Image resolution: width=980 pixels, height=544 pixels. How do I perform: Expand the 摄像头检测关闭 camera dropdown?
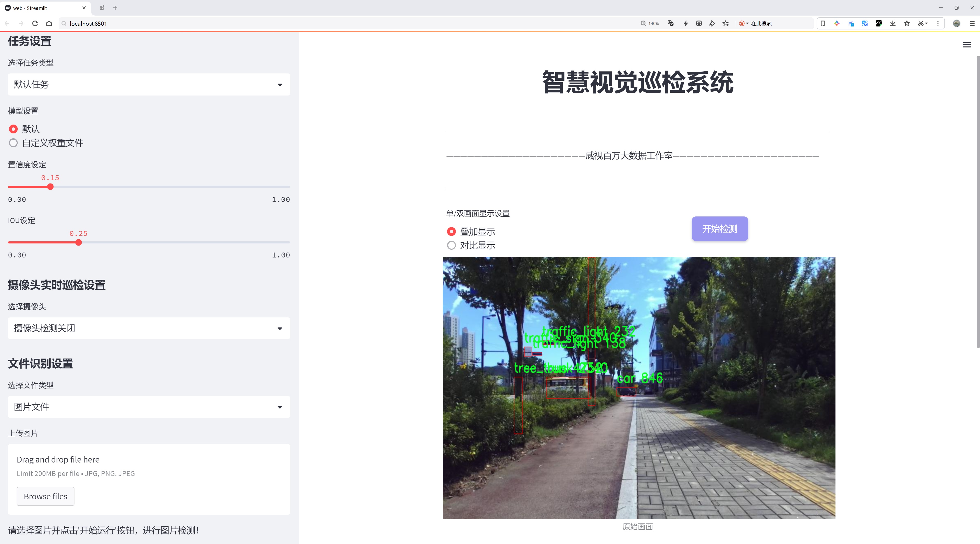[x=149, y=328]
